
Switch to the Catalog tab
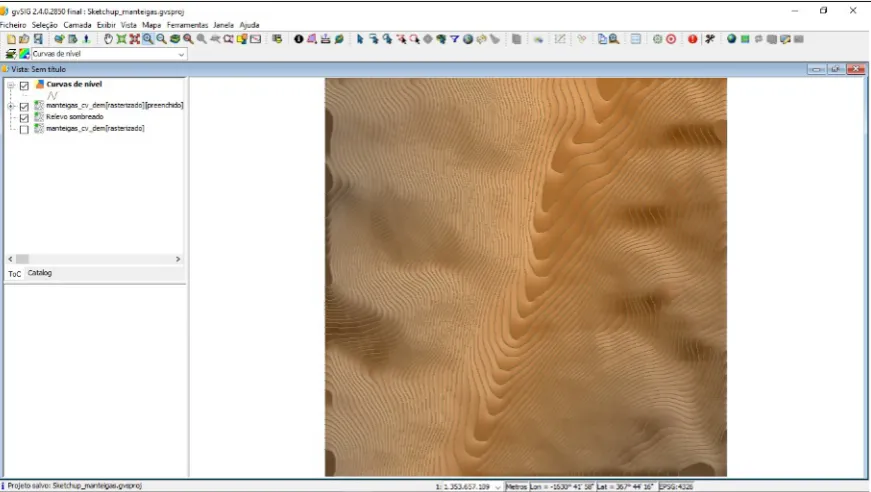coord(39,273)
